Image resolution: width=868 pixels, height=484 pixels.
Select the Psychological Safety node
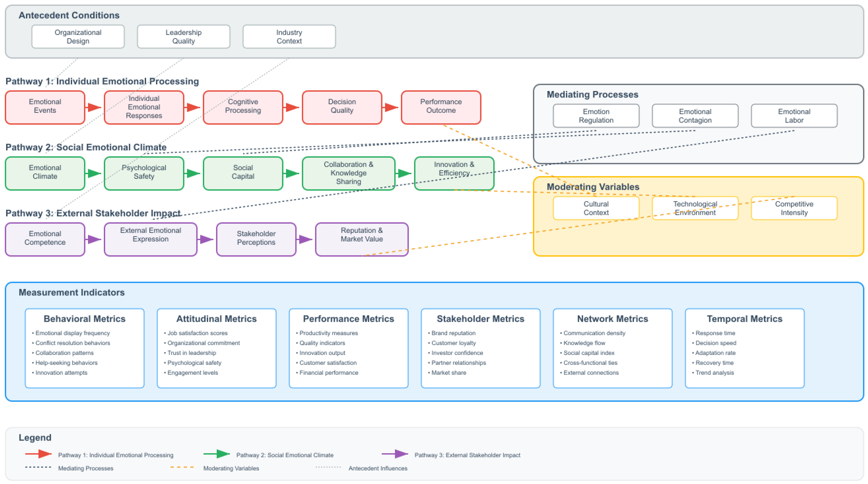click(144, 173)
